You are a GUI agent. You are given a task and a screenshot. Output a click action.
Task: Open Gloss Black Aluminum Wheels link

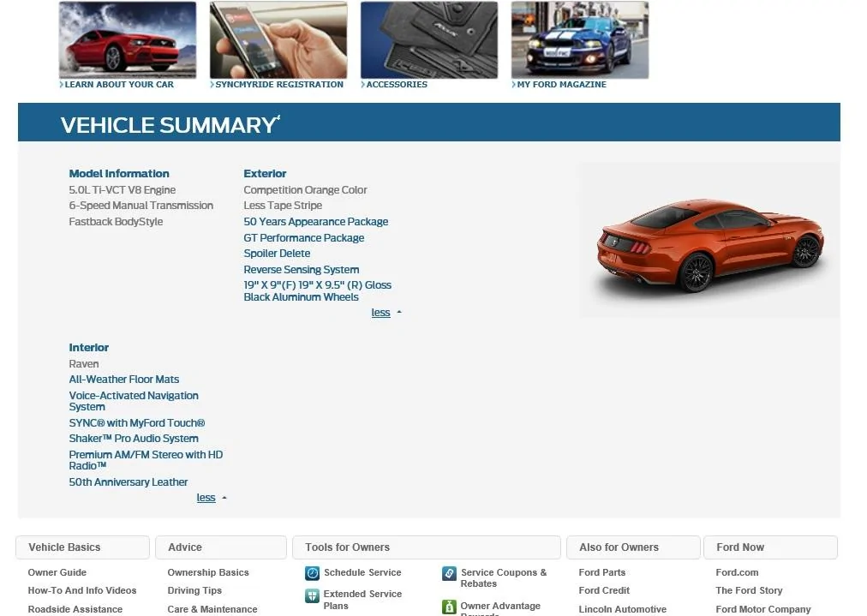(x=317, y=290)
